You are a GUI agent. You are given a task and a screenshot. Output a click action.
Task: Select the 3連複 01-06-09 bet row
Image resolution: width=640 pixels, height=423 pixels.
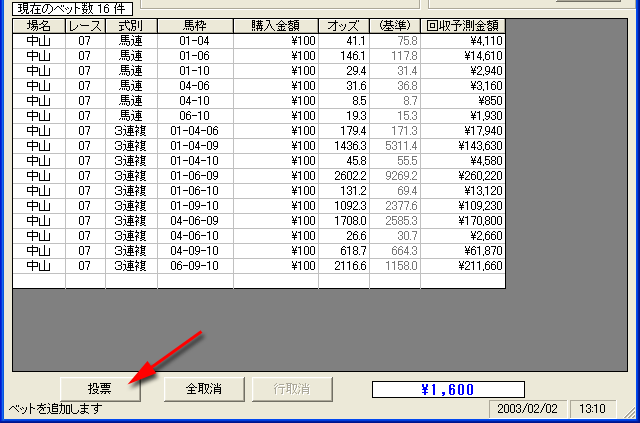(x=195, y=176)
